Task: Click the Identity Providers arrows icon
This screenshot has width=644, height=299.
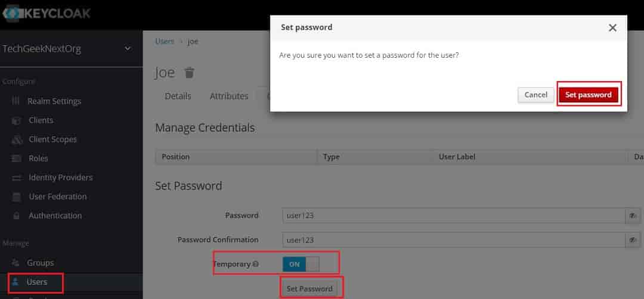Action: (17, 177)
